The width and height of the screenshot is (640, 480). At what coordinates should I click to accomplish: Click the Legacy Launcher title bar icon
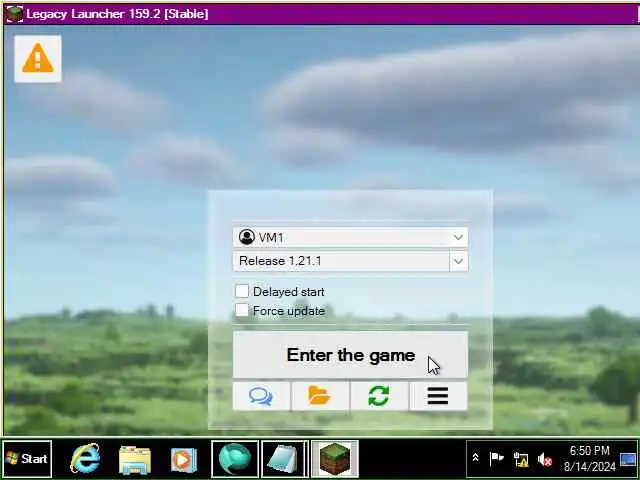click(x=15, y=14)
